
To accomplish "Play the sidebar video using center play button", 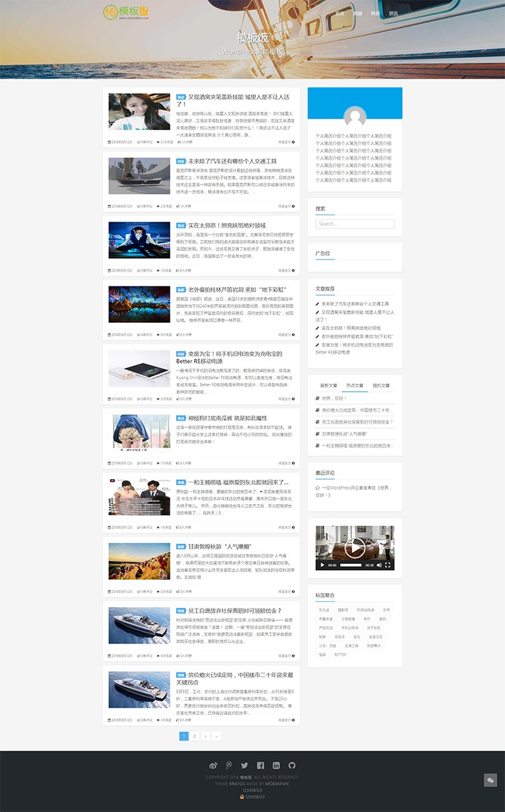I will point(355,547).
